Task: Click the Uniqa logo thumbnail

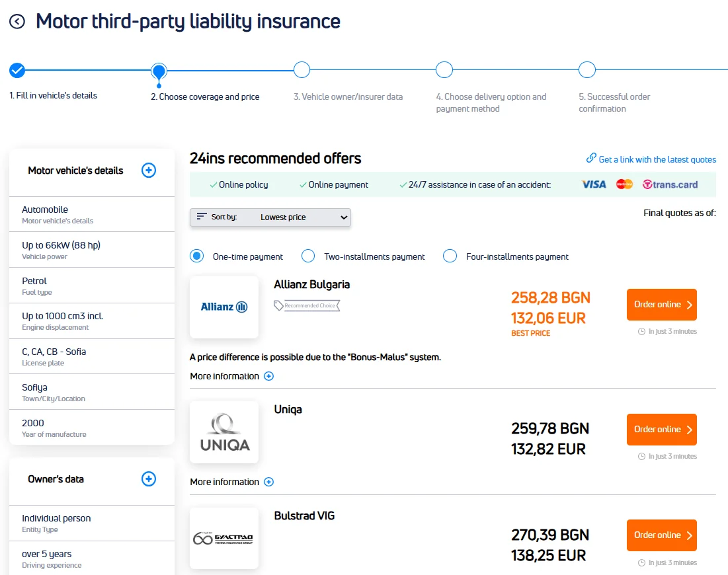Action: pyautogui.click(x=224, y=432)
